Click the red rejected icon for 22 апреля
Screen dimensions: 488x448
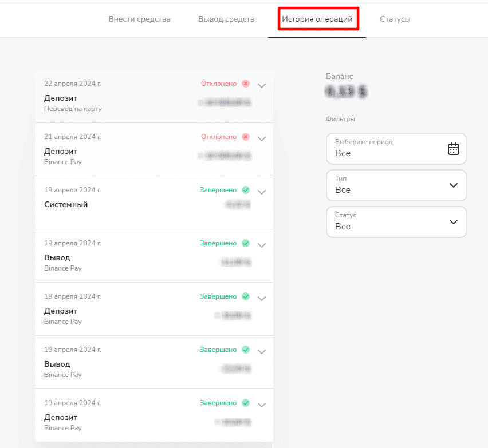[x=246, y=84]
